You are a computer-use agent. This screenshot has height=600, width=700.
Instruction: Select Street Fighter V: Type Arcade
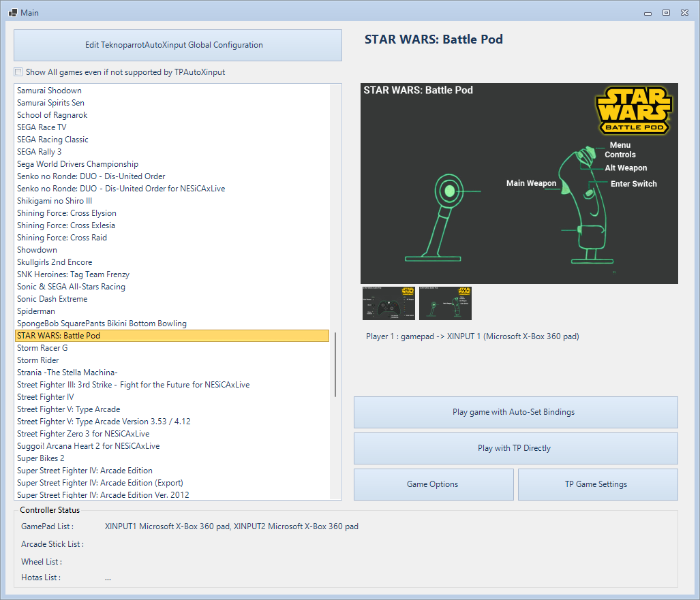[x=172, y=409]
